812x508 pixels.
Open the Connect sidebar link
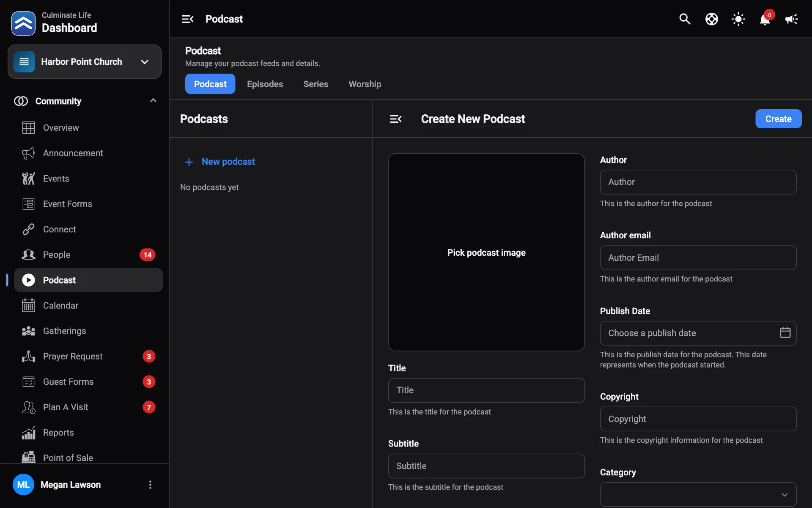pyautogui.click(x=88, y=229)
